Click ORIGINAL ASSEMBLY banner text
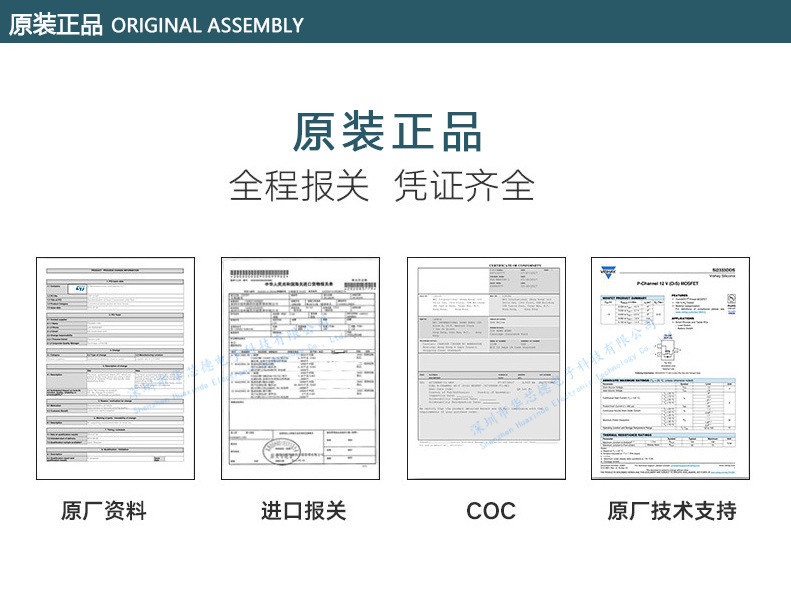 coord(207,25)
